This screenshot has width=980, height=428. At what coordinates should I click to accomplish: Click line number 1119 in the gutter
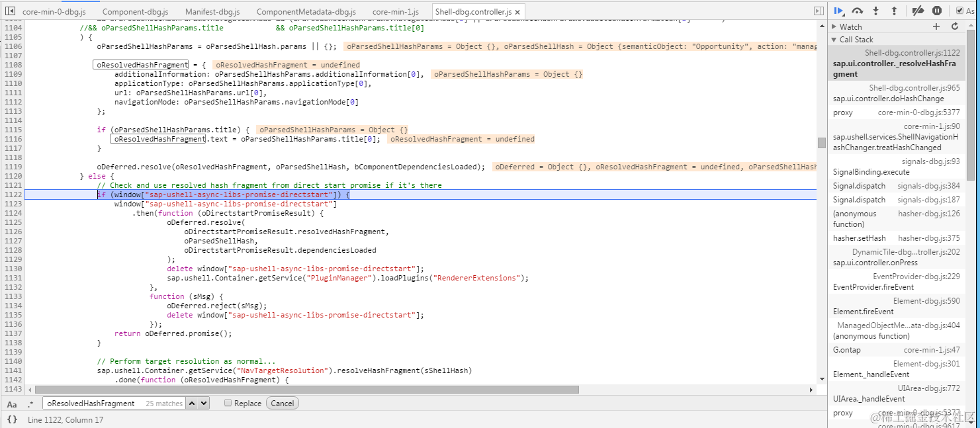(x=13, y=167)
